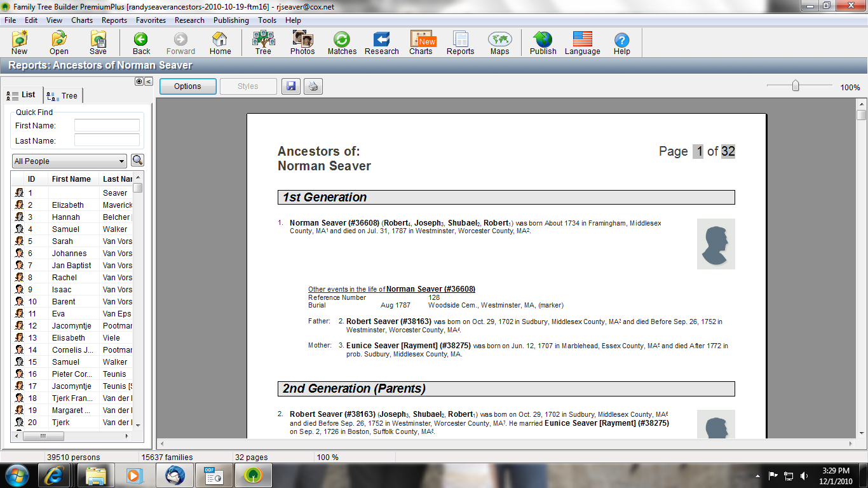Image resolution: width=868 pixels, height=488 pixels.
Task: Click the Styles button
Action: [x=248, y=86]
